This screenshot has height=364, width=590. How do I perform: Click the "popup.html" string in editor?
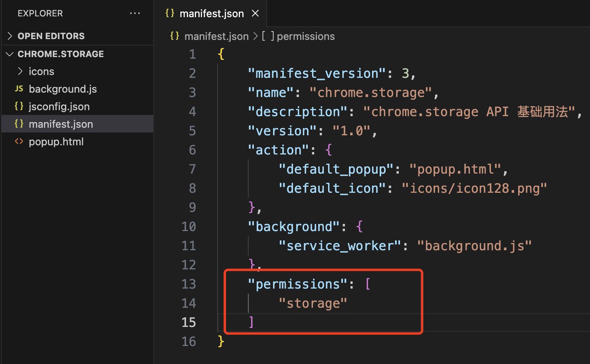click(455, 169)
